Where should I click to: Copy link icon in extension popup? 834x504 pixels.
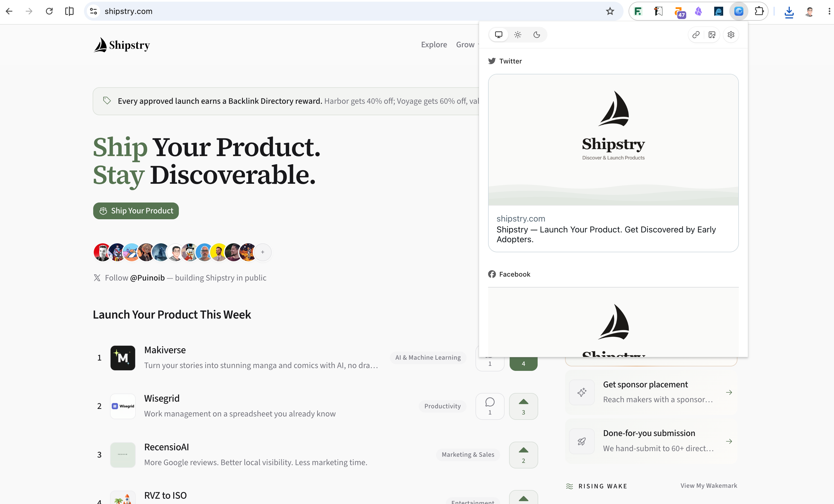coord(695,34)
